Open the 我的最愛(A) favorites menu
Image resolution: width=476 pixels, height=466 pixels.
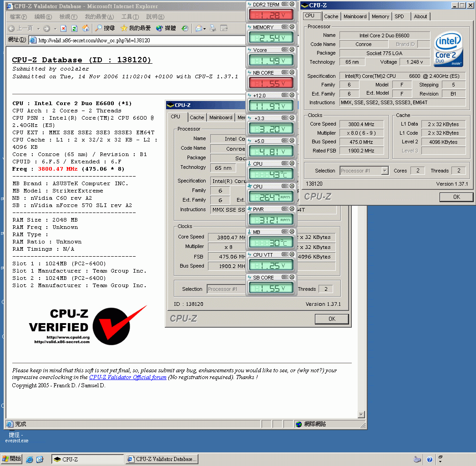click(x=99, y=17)
